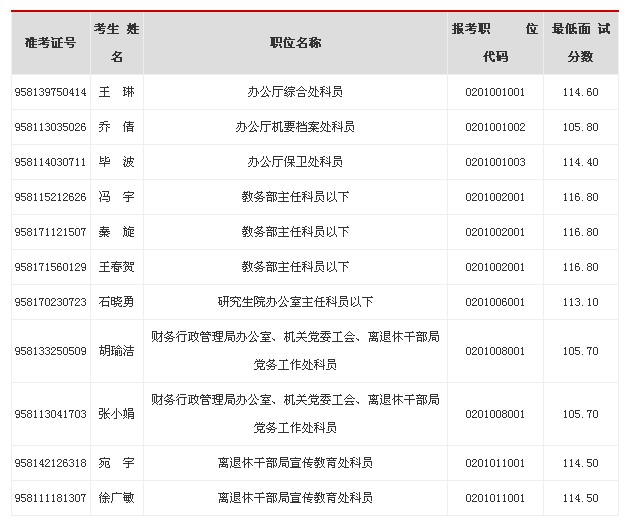629x523 pixels.
Task: Select candidate name 王春贺
Action: point(116,267)
